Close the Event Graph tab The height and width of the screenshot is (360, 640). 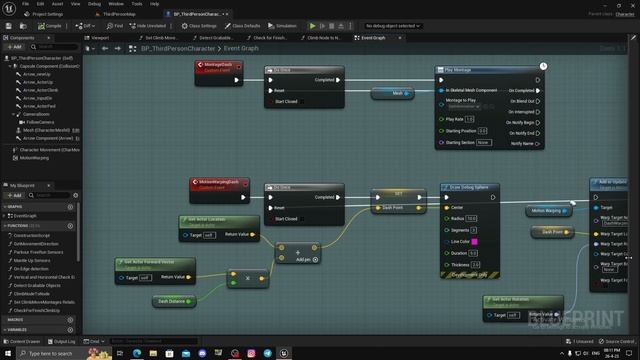click(400, 38)
